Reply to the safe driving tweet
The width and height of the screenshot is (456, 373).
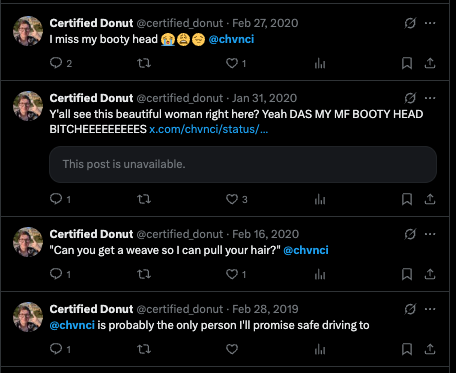tap(56, 349)
